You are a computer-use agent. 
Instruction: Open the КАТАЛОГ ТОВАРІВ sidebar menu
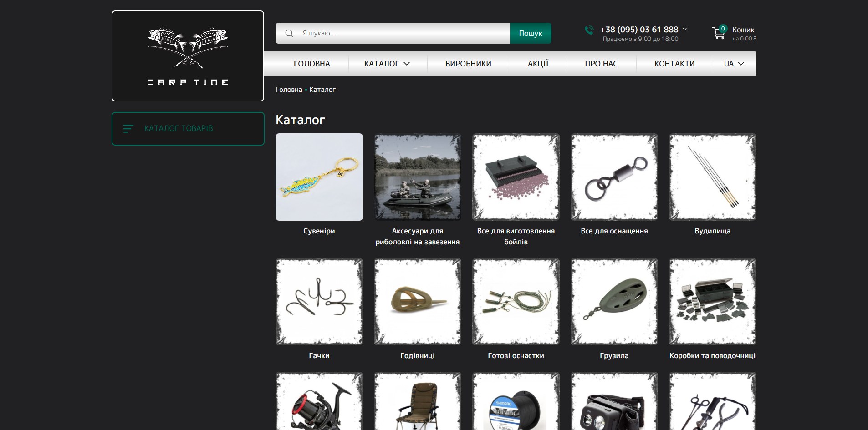(188, 129)
